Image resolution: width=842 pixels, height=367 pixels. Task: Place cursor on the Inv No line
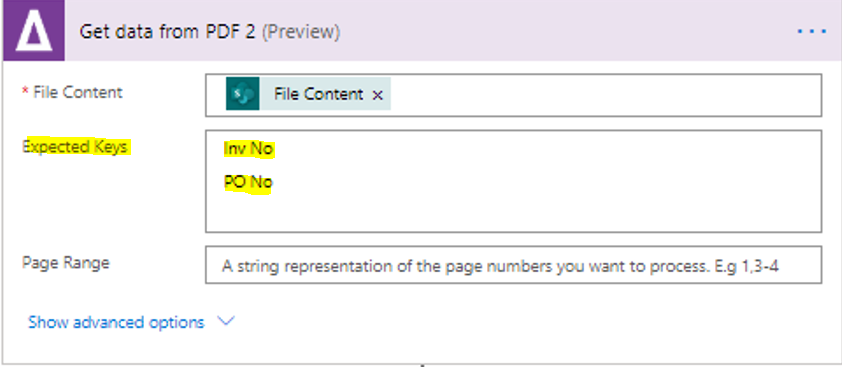(x=249, y=149)
